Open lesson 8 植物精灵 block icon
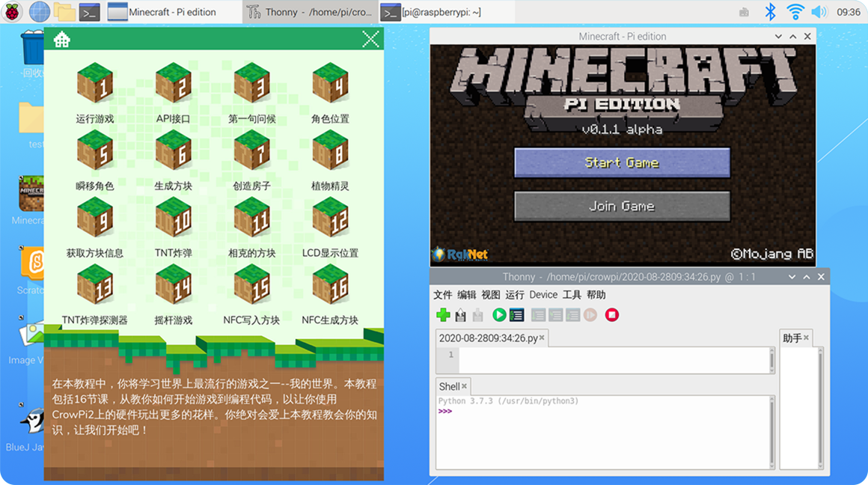Screen dimensions: 868x485 pos(331,150)
